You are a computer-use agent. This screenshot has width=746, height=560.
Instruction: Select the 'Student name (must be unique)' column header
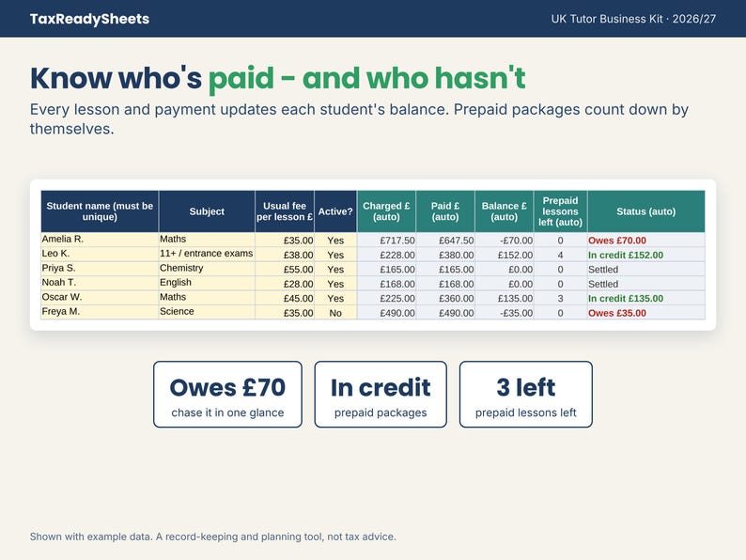coord(100,211)
